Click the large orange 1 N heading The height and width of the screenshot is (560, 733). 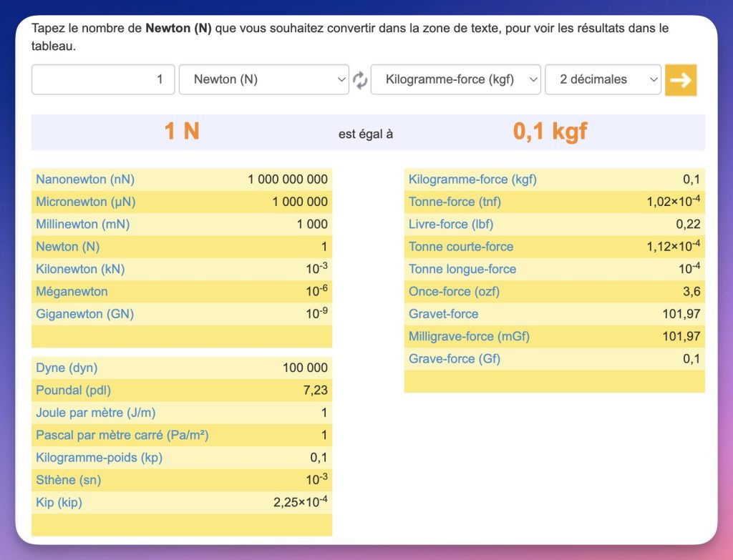[182, 132]
